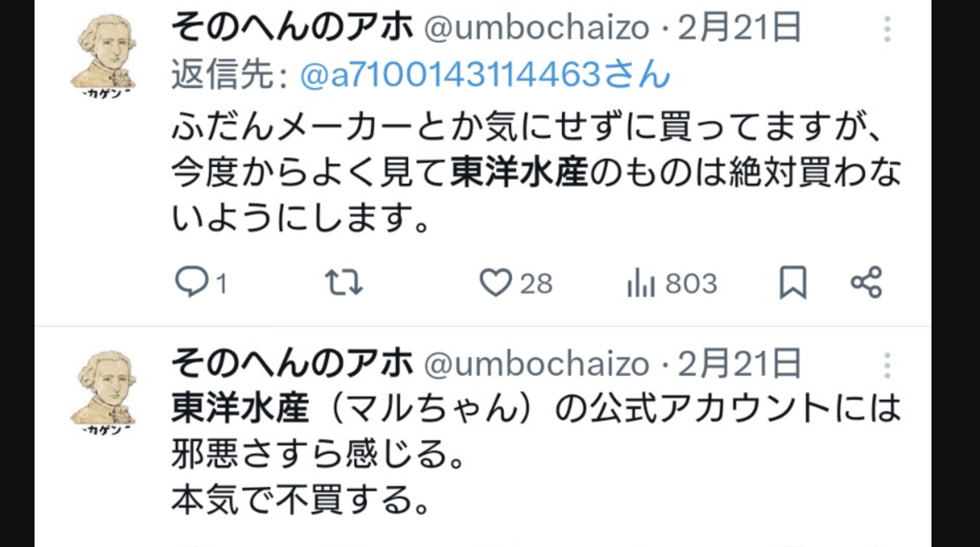Viewport: 980px width, 547px height.
Task: Open 2月21日 timestamp of first tweet
Action: point(739,28)
